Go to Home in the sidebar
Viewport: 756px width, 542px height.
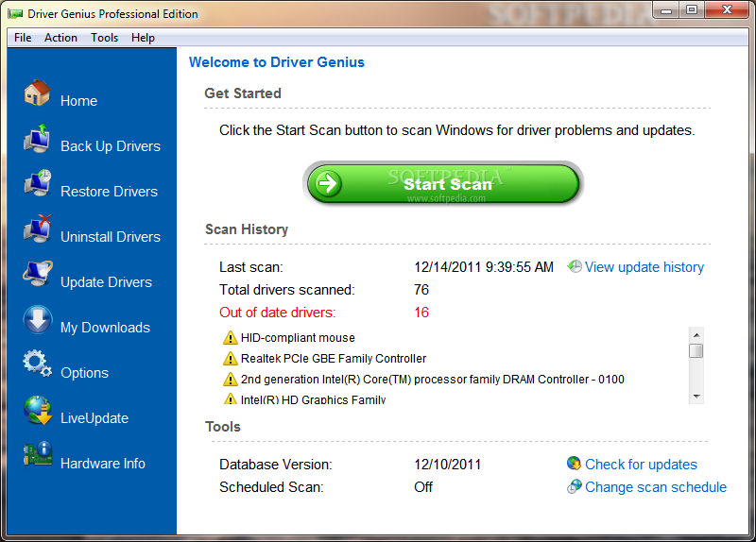pyautogui.click(x=79, y=101)
